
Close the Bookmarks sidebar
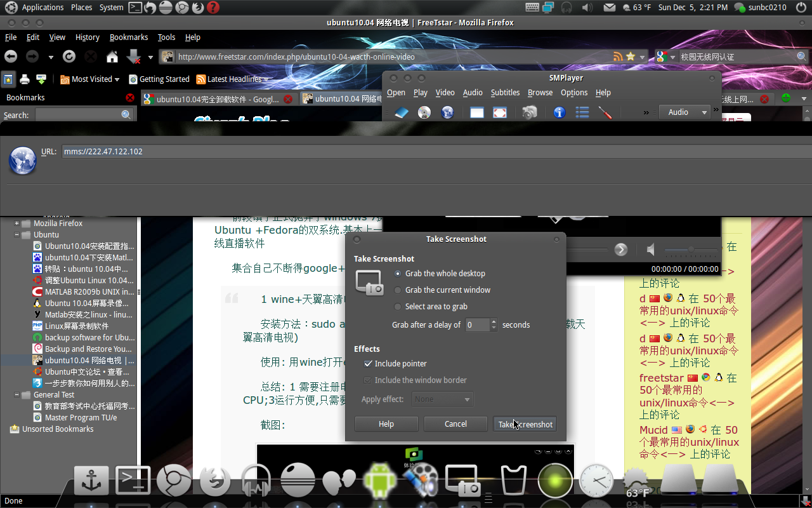(130, 98)
